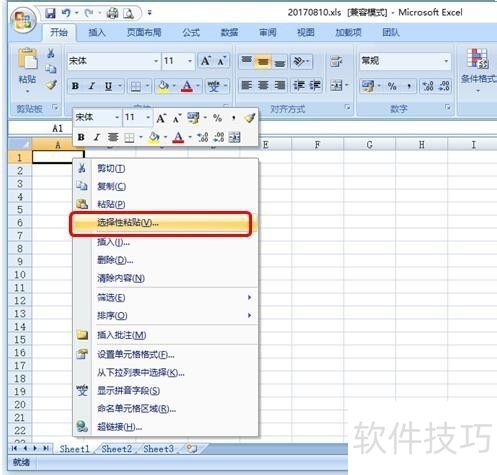Choose 超链接 in context menu

click(x=166, y=427)
